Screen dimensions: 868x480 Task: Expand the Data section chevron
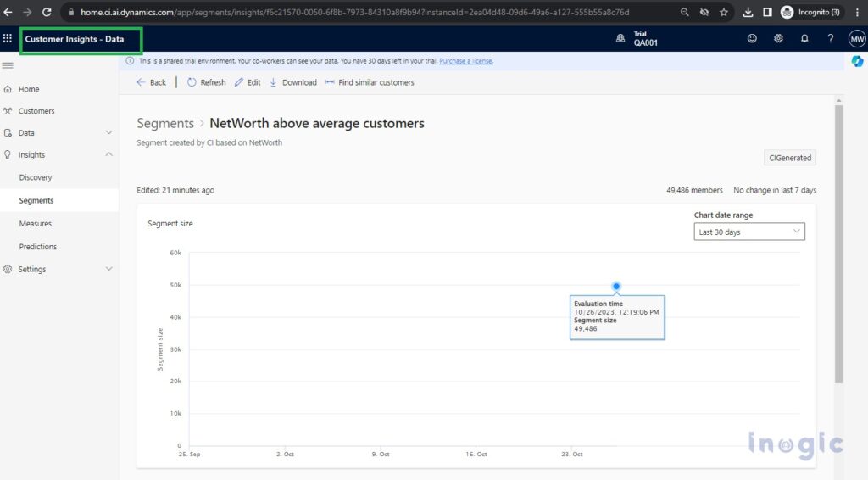pyautogui.click(x=109, y=133)
